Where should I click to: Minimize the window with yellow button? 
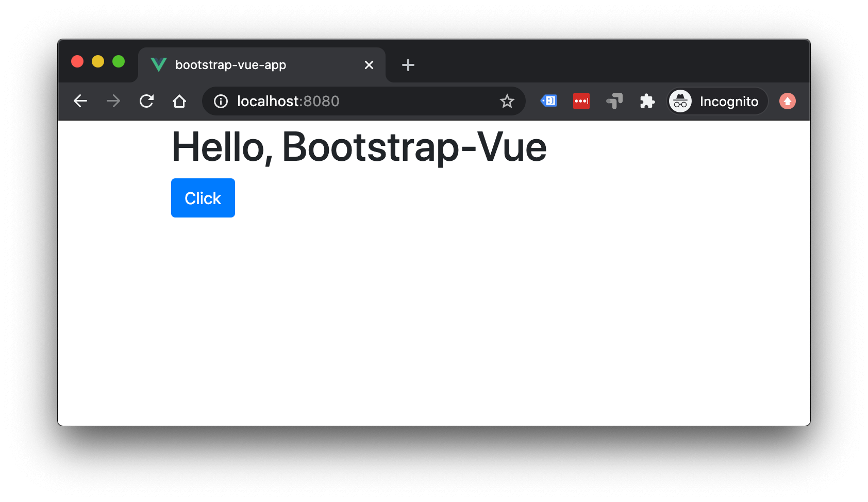coord(98,61)
